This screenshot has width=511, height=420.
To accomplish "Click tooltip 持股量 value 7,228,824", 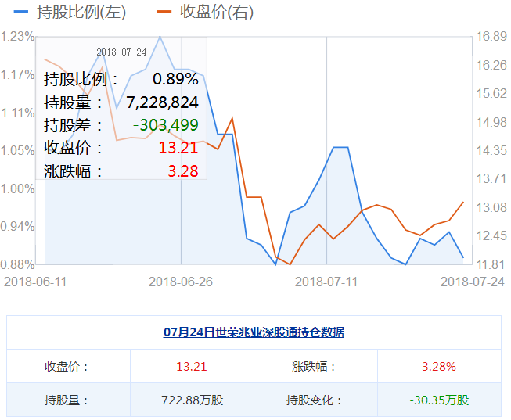I will (x=162, y=102).
